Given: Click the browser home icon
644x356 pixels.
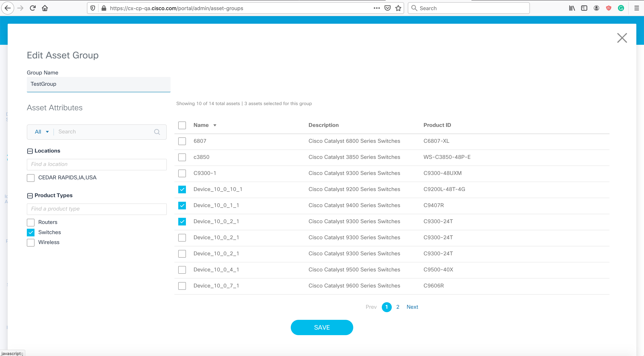Looking at the screenshot, I should coord(45,8).
